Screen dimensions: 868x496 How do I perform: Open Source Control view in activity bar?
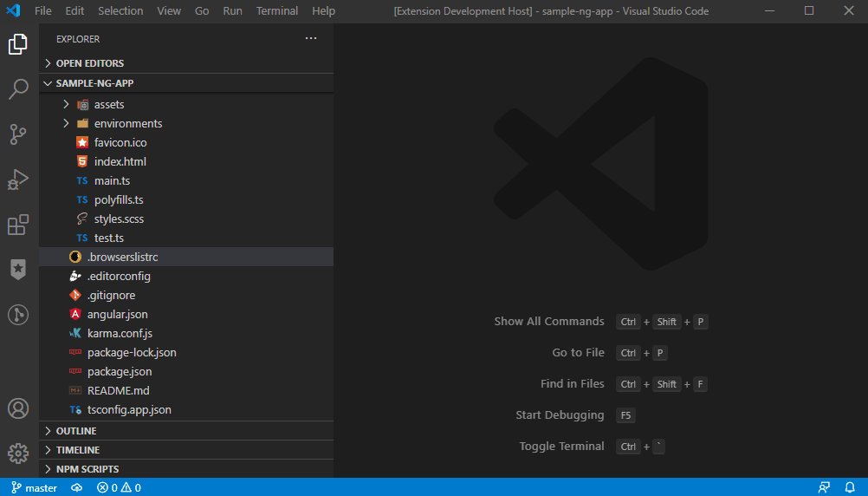17,134
